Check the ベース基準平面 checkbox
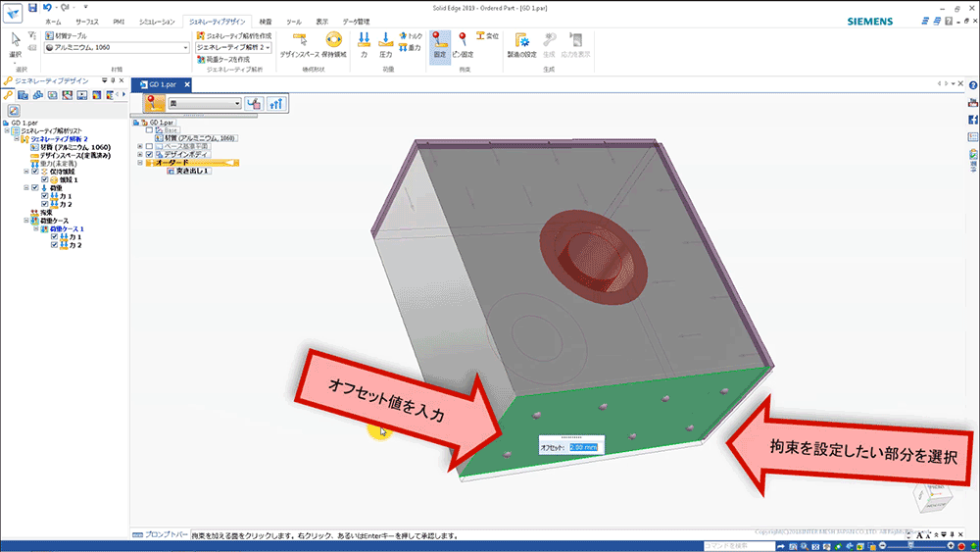 (x=149, y=146)
